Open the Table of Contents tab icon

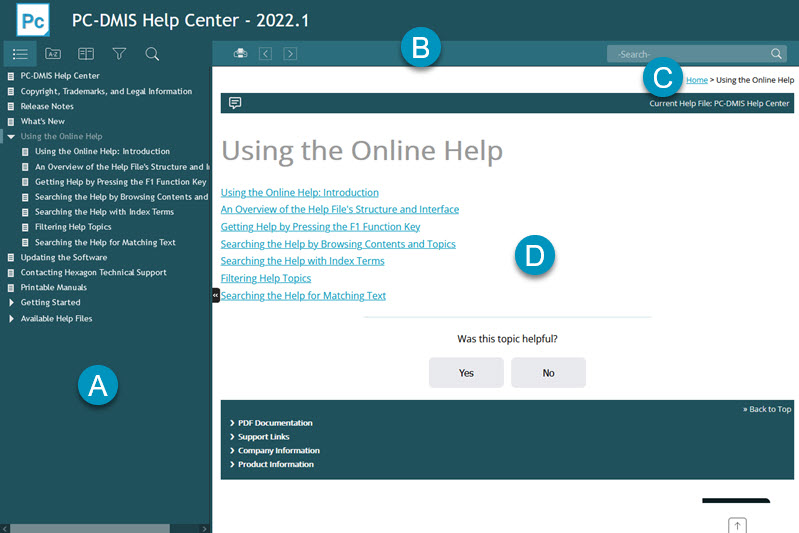pyautogui.click(x=20, y=54)
